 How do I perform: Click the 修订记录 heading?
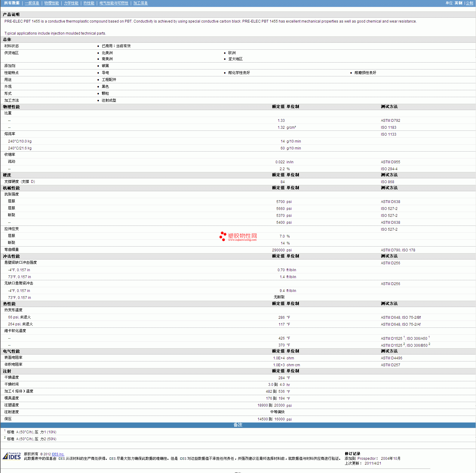tap(352, 454)
